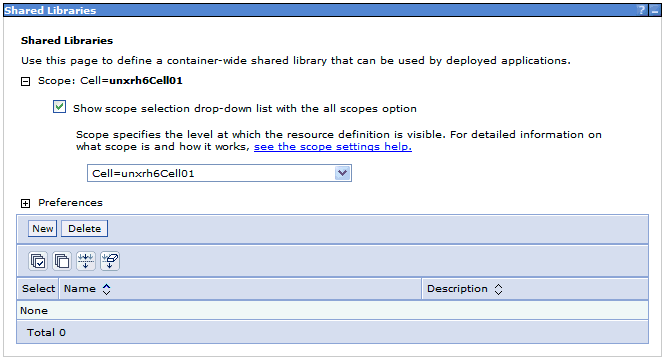Click the Select All Items icon
Screen dimensions: 664x360
(38, 261)
